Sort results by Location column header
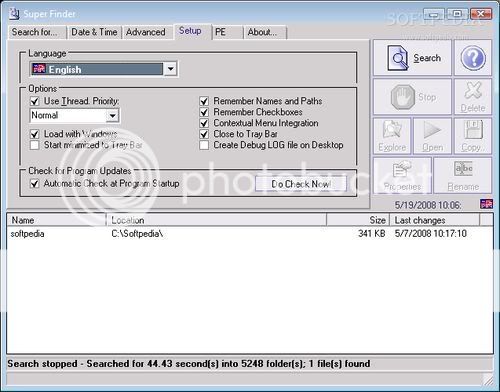The image size is (500, 392). tap(216, 220)
